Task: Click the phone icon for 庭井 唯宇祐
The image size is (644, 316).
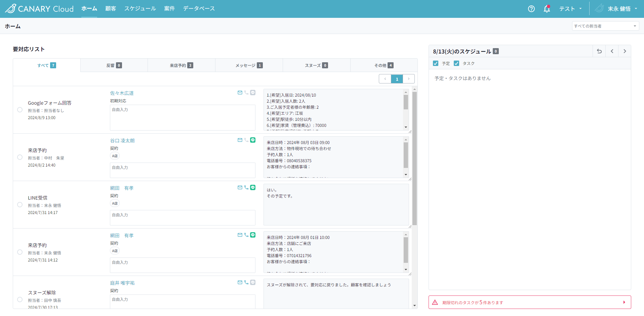Action: click(x=246, y=282)
